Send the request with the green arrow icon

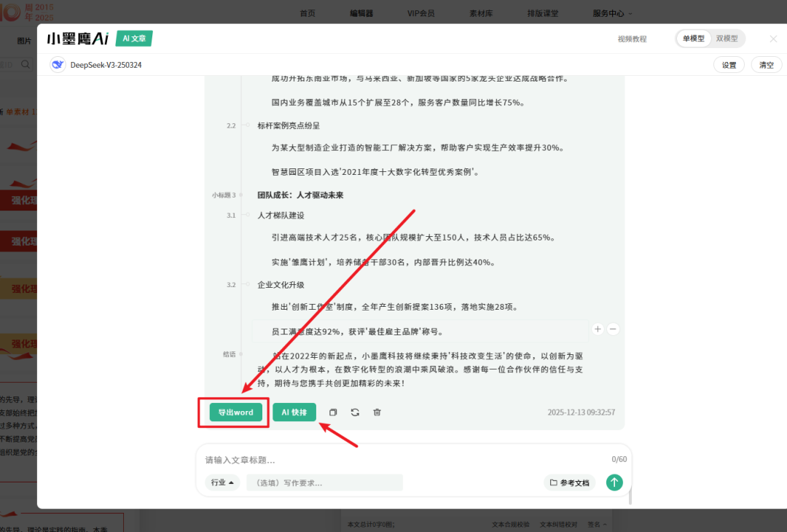click(x=614, y=482)
